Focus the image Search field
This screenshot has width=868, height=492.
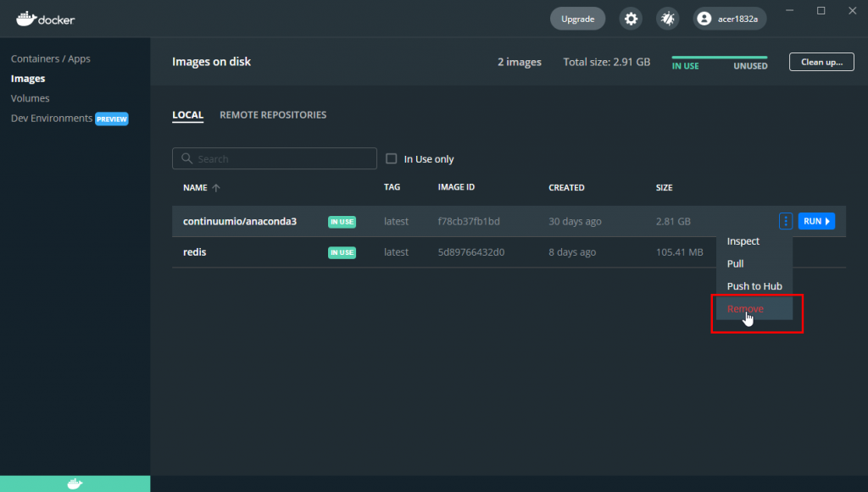tap(275, 158)
